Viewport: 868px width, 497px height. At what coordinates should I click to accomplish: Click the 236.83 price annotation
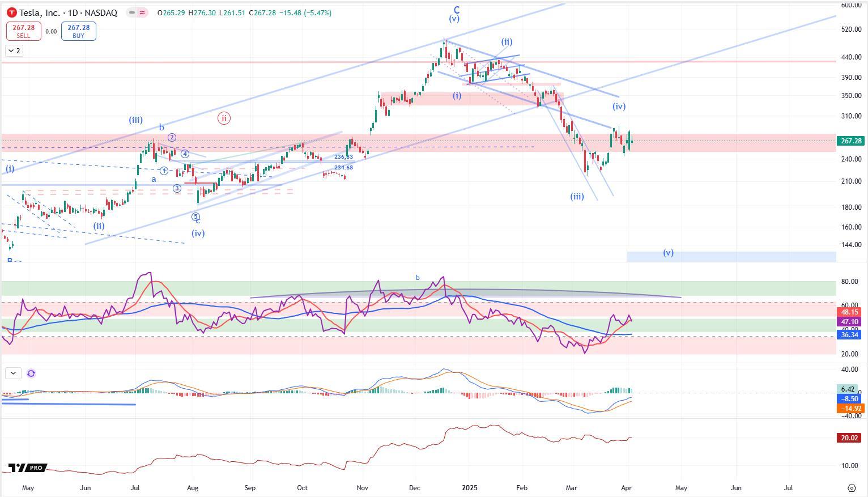tap(343, 157)
